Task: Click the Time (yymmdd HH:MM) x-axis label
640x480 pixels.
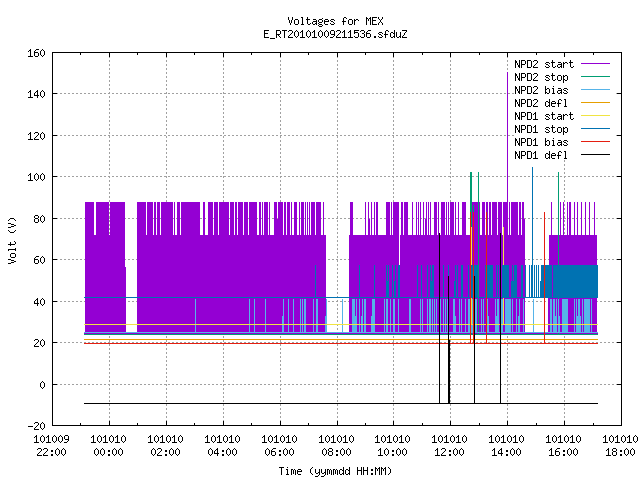Action: (336, 471)
